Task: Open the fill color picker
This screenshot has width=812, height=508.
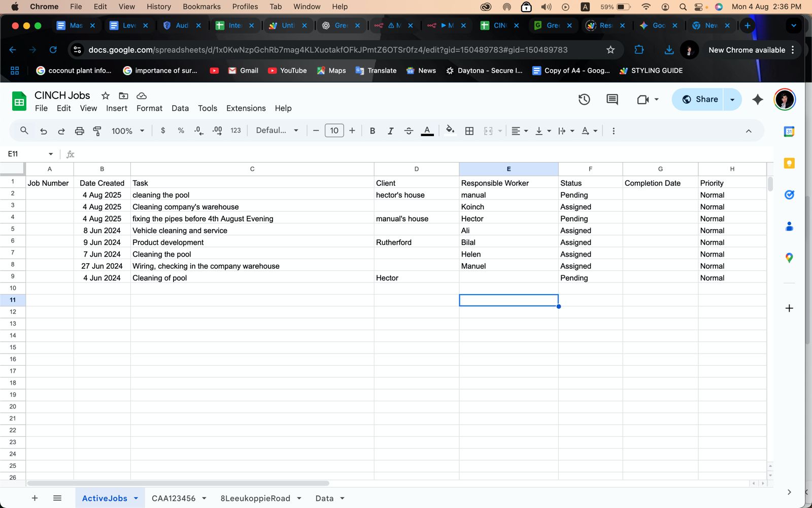Action: (450, 131)
